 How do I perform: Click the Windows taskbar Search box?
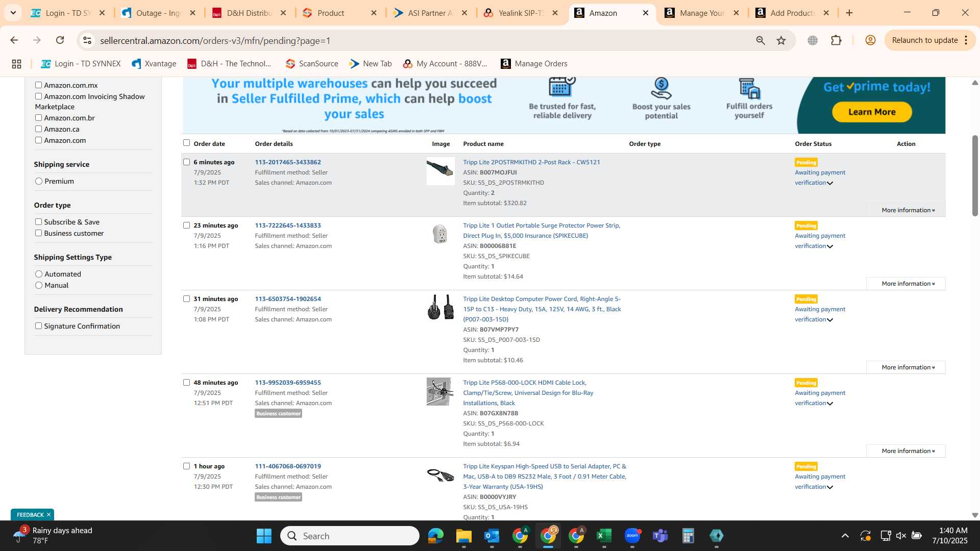(350, 536)
